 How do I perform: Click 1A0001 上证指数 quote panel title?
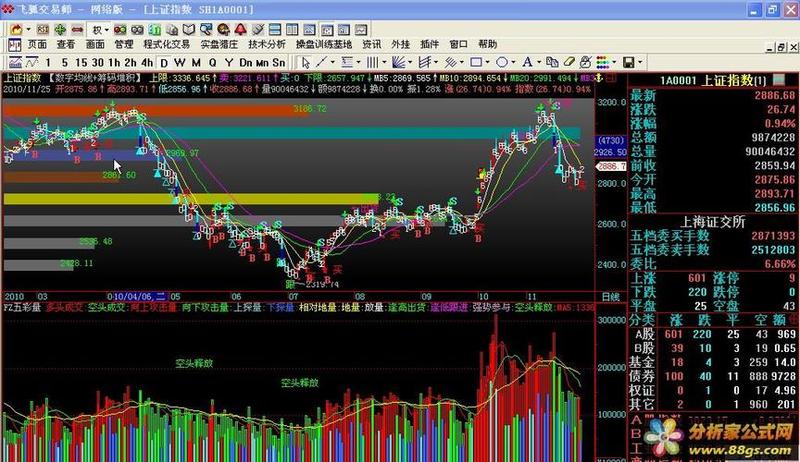pyautogui.click(x=713, y=81)
